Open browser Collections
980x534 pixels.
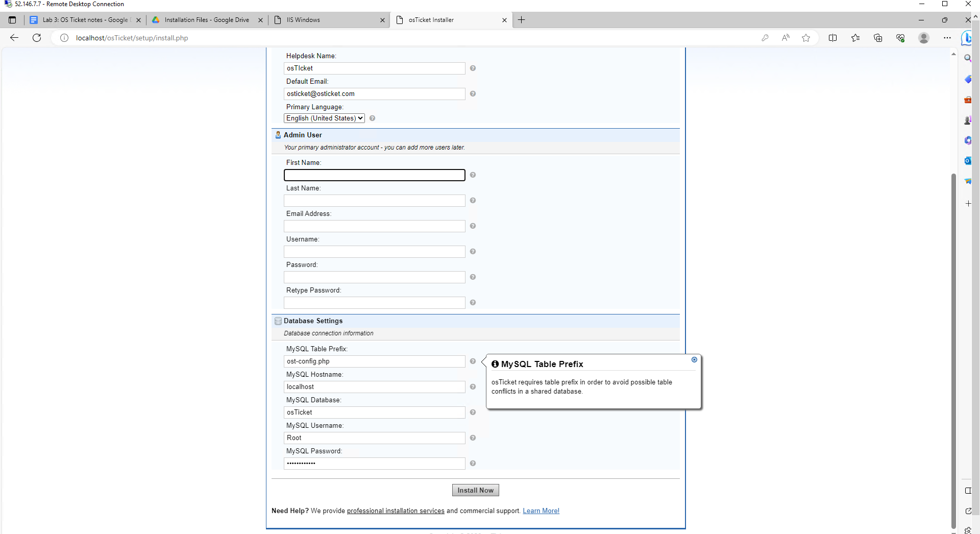point(878,38)
